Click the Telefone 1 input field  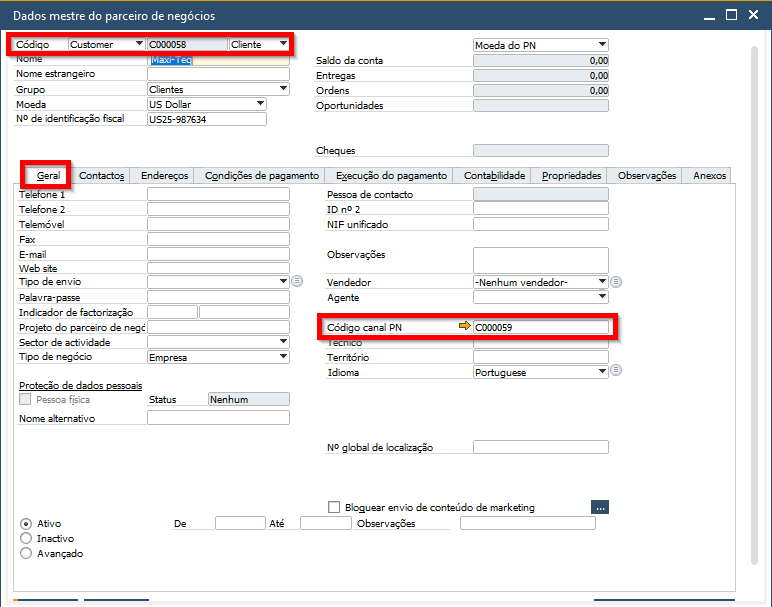(218, 194)
